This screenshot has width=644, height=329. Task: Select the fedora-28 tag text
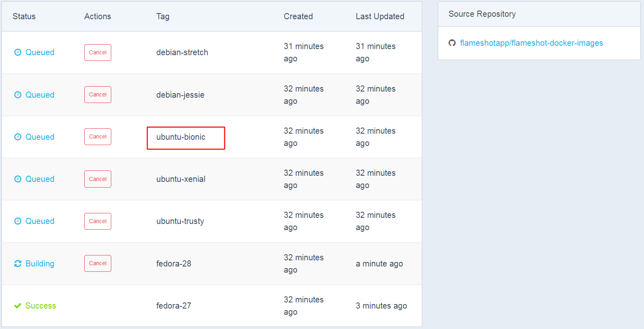click(x=174, y=264)
